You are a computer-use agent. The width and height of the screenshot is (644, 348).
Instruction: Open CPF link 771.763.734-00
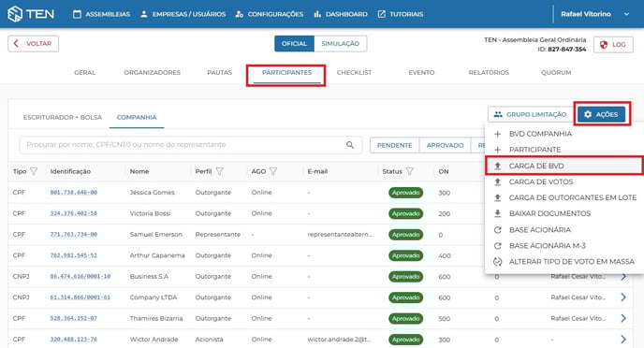[x=74, y=234]
